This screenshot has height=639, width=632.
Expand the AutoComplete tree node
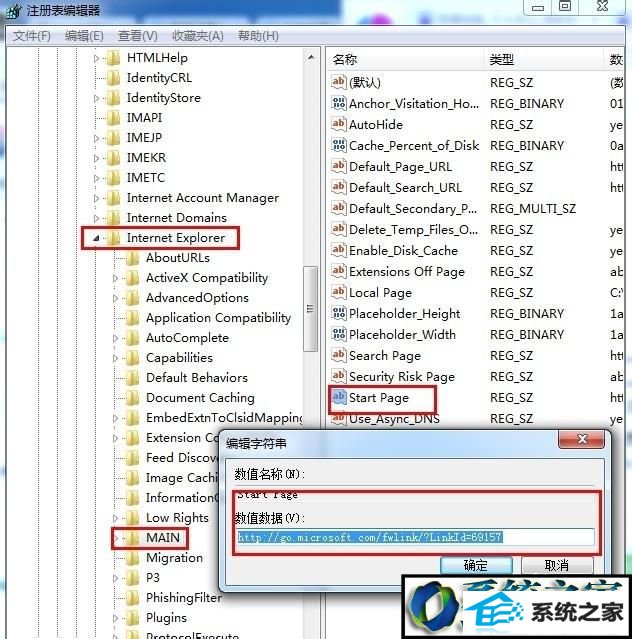[115, 338]
